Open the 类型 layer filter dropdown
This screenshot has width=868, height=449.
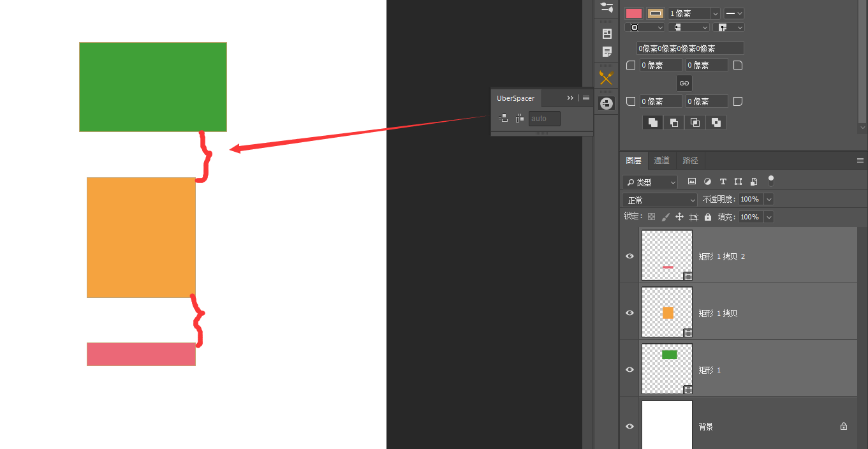click(x=651, y=182)
